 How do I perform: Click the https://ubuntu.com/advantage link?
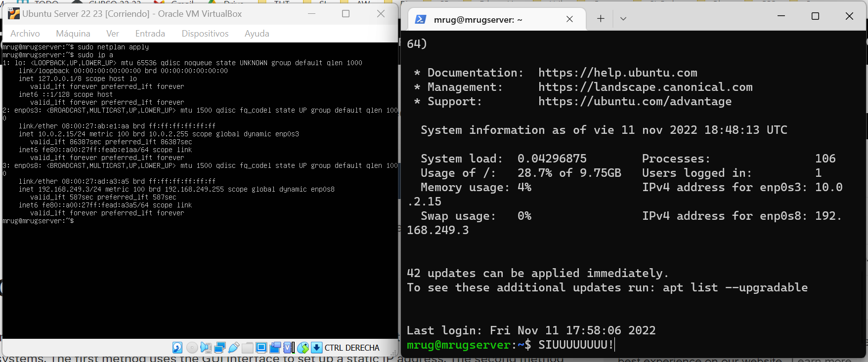click(635, 101)
